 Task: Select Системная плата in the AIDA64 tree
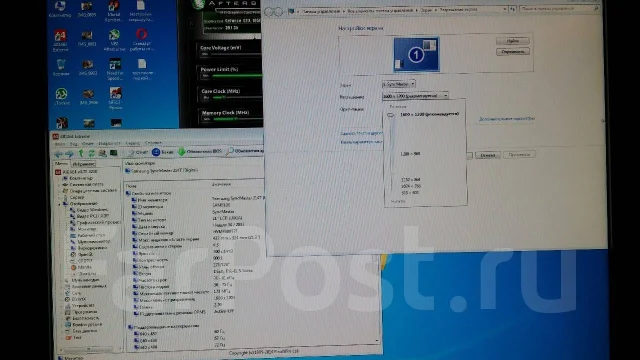click(83, 184)
